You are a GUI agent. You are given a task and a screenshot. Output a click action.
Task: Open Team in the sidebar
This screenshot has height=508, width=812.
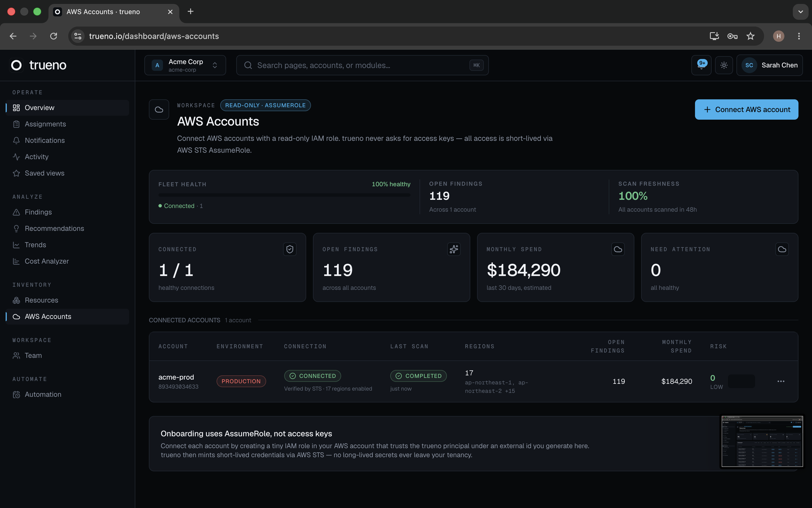[67, 356]
